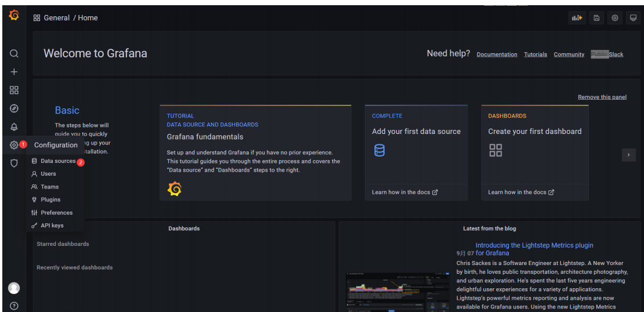Open the Help question mark icon
The height and width of the screenshot is (312, 644).
(x=14, y=306)
